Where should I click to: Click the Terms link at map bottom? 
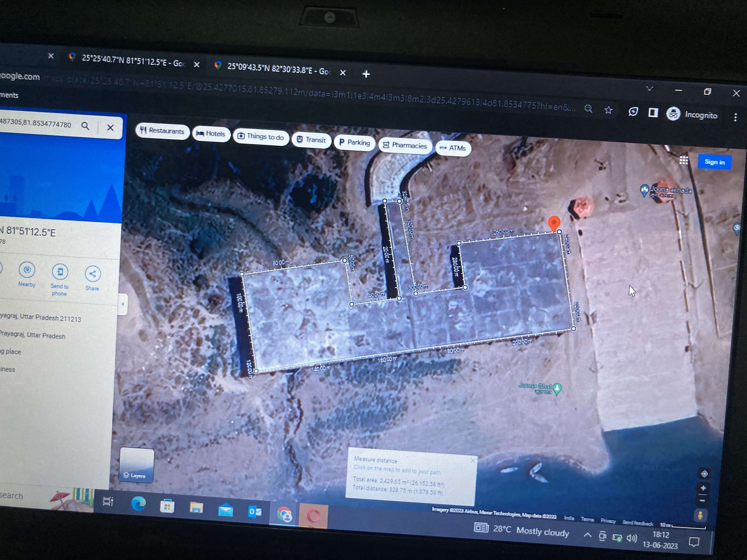pos(587,519)
